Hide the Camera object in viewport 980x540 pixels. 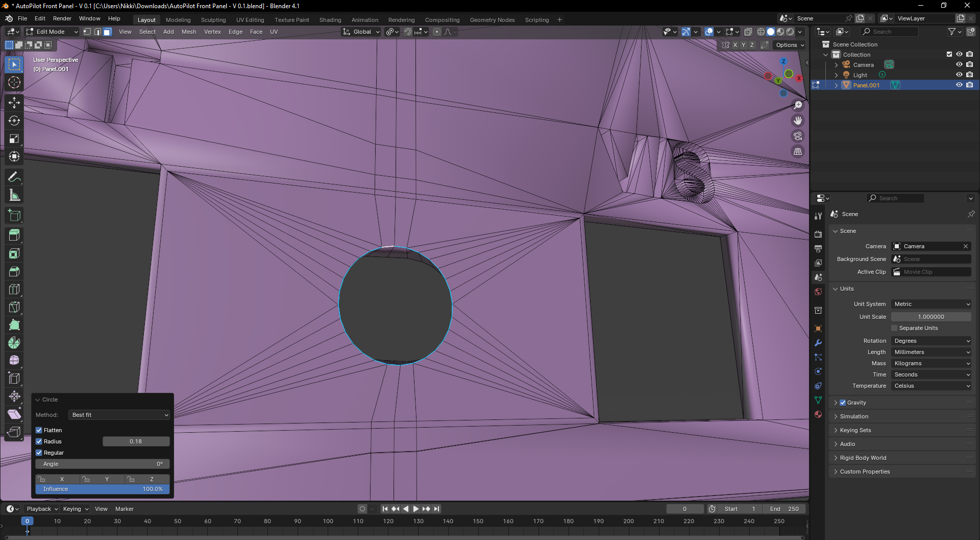959,65
